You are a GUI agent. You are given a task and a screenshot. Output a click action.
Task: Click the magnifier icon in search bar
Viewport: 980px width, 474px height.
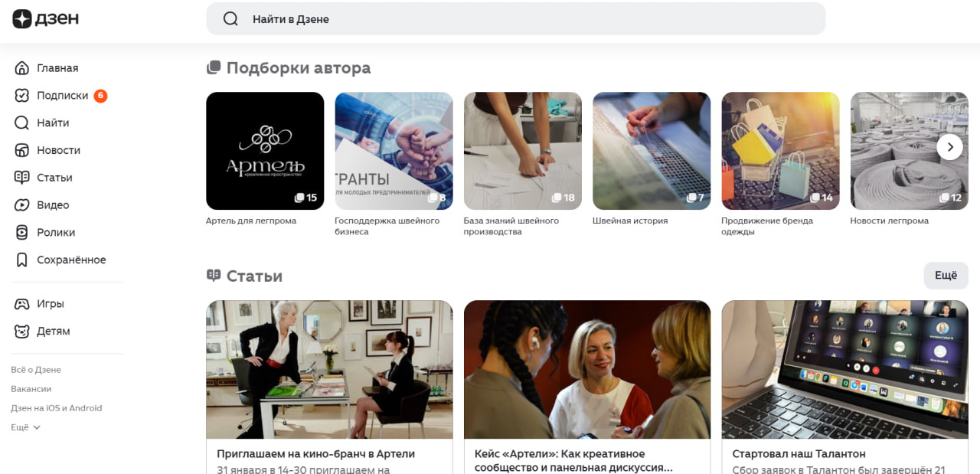(230, 19)
